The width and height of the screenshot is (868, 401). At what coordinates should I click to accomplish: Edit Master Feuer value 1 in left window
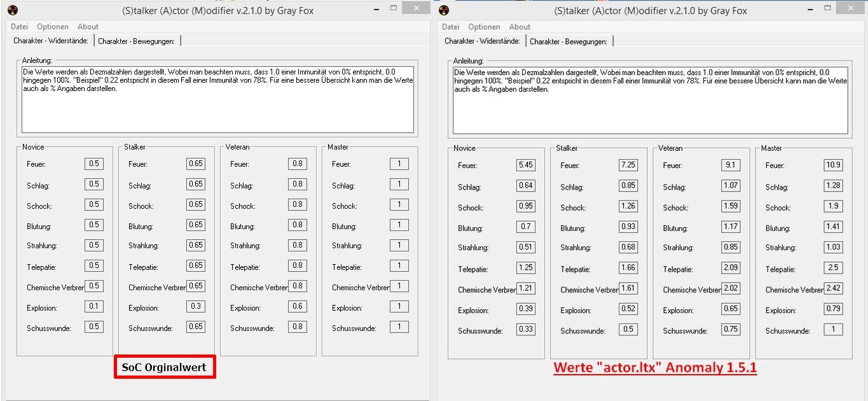pos(399,164)
